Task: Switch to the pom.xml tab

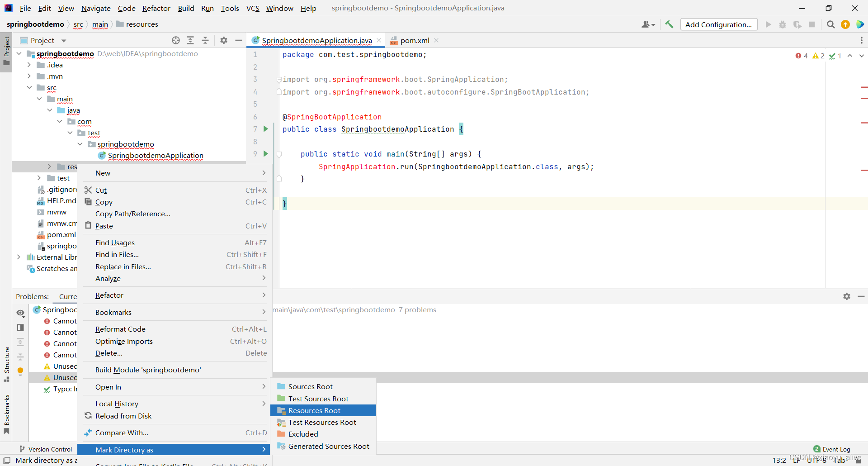Action: (415, 40)
